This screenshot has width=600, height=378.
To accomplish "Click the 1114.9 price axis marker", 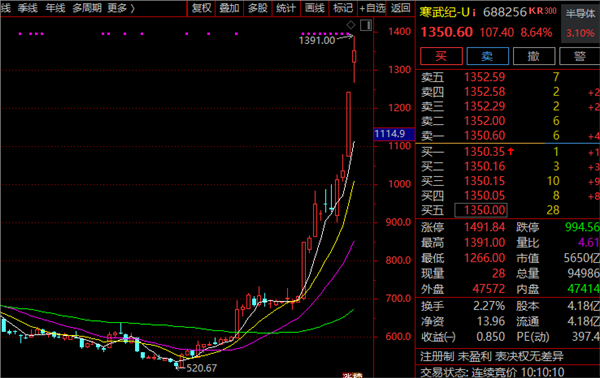I will [394, 134].
